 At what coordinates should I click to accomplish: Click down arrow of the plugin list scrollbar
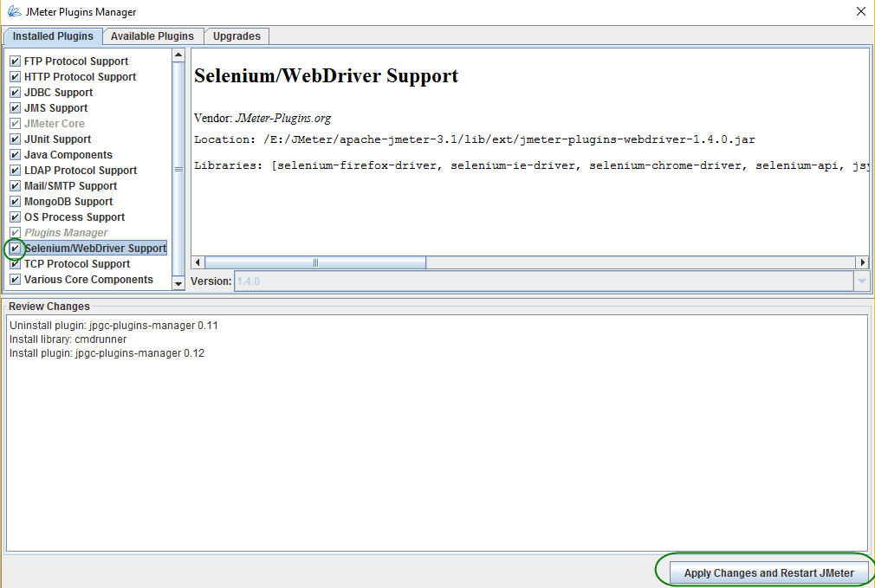178,283
